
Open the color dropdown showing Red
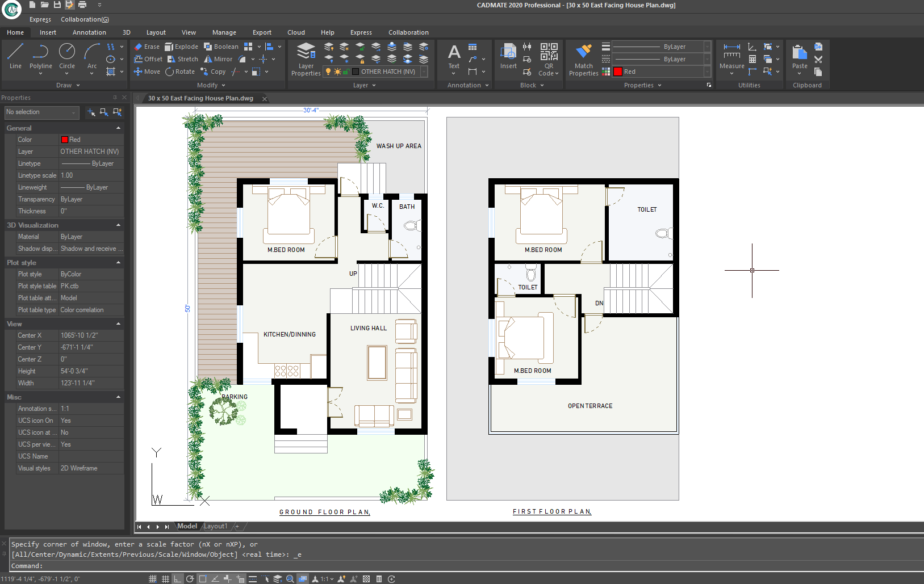click(x=662, y=72)
